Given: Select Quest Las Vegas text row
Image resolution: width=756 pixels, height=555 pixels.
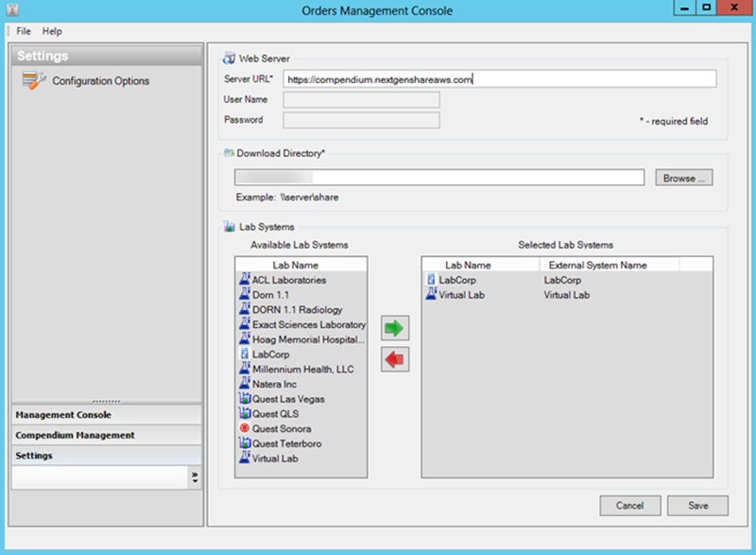Looking at the screenshot, I should coord(288,399).
